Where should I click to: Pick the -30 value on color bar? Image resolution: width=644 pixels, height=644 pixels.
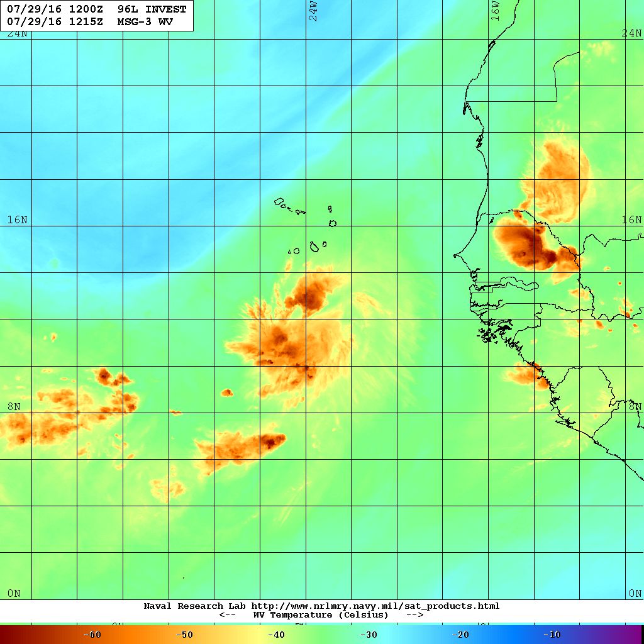click(369, 635)
